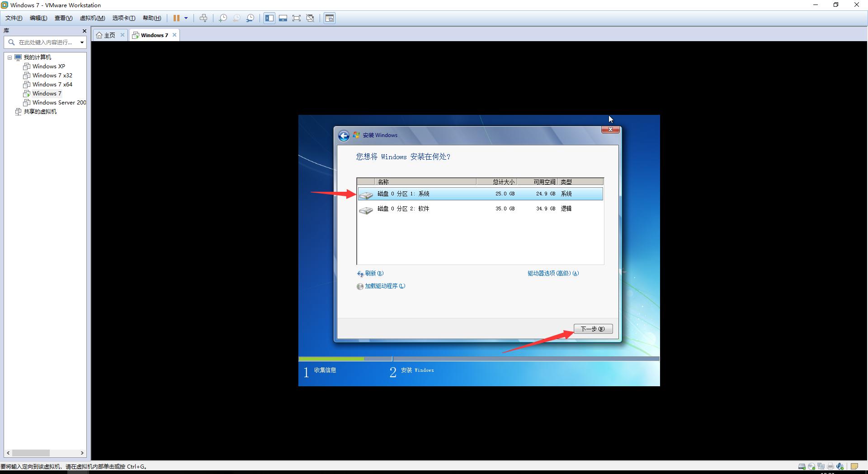Switch to the 主页 tab
This screenshot has width=868, height=474.
click(x=108, y=34)
